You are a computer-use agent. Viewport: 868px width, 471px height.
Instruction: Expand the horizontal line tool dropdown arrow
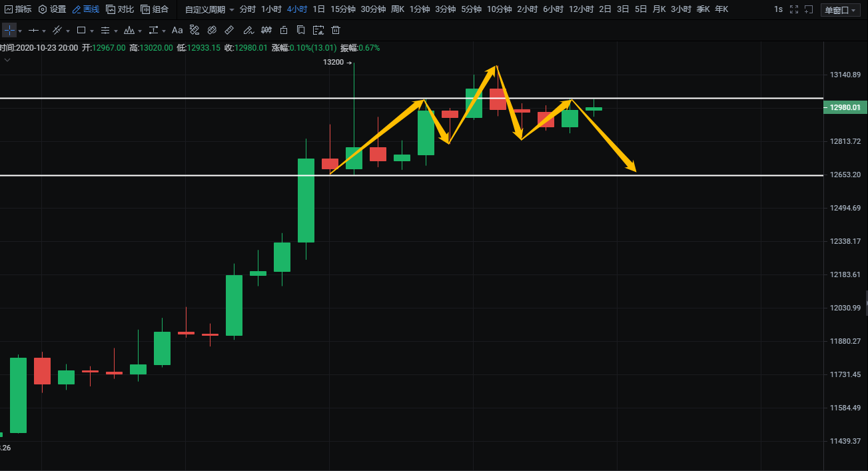(44, 31)
